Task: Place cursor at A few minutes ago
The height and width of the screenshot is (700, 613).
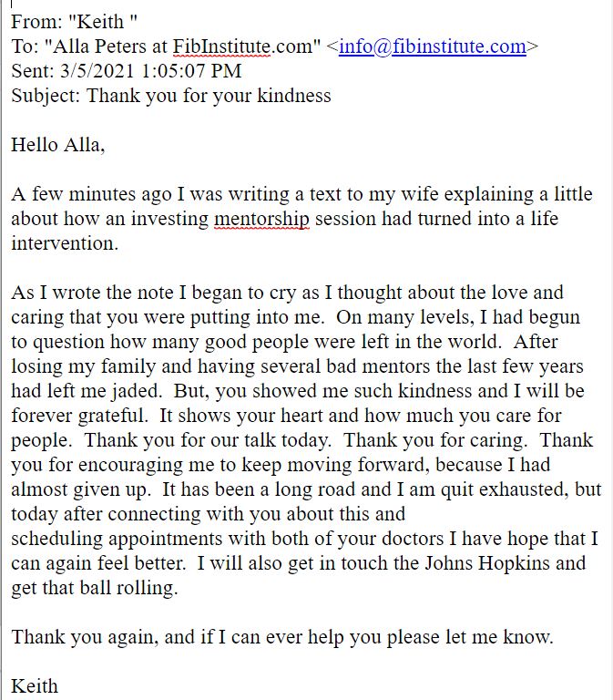Action: pyautogui.click(x=91, y=194)
